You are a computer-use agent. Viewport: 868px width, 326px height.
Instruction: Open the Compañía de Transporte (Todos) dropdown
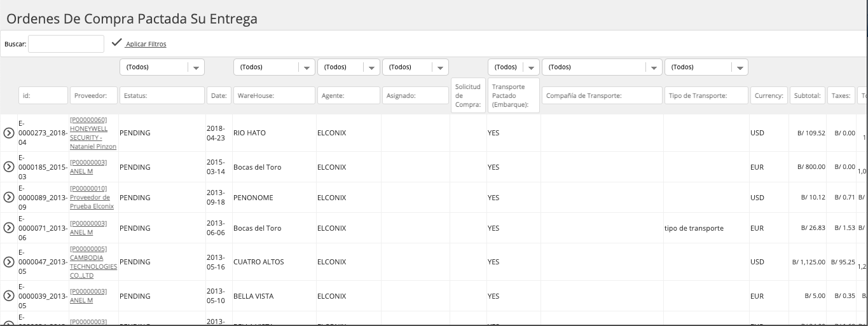[x=602, y=67]
